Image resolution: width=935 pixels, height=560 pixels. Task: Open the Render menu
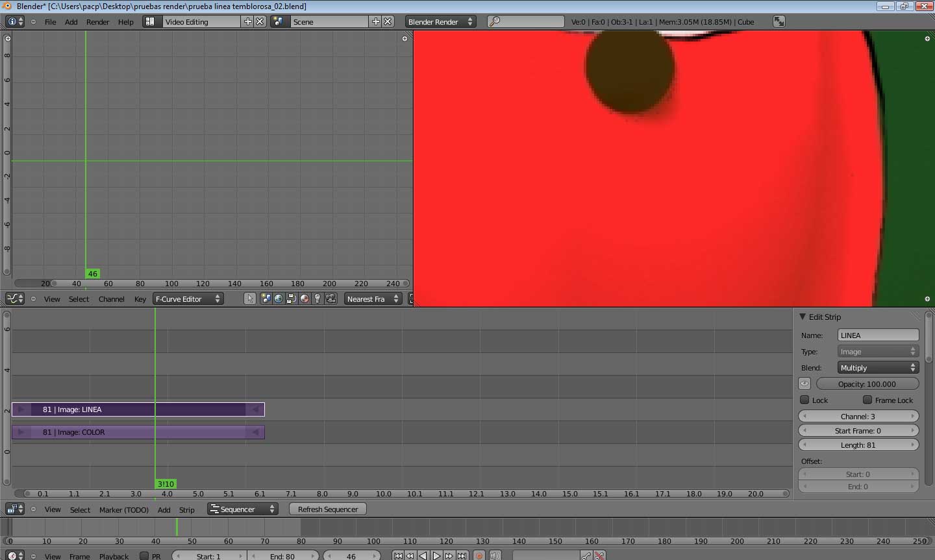(x=97, y=21)
